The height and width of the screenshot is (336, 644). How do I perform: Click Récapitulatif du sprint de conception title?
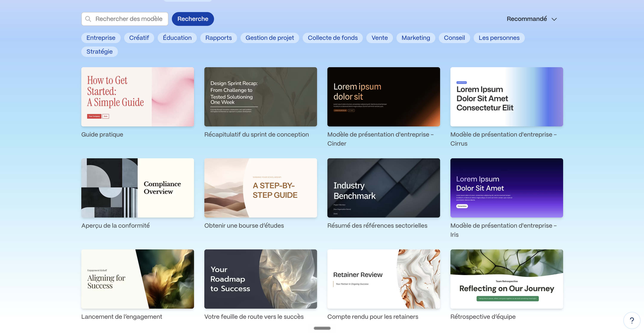256,134
